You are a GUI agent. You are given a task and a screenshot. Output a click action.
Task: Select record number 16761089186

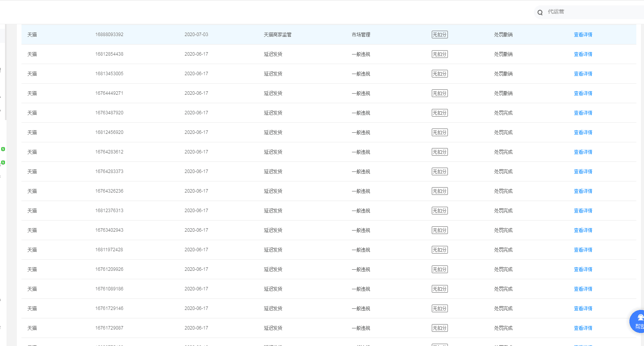[109, 289]
